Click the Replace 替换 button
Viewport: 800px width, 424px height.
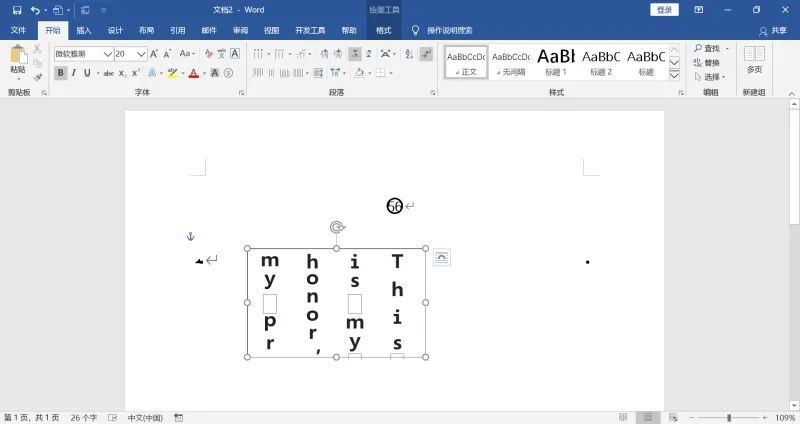[707, 62]
